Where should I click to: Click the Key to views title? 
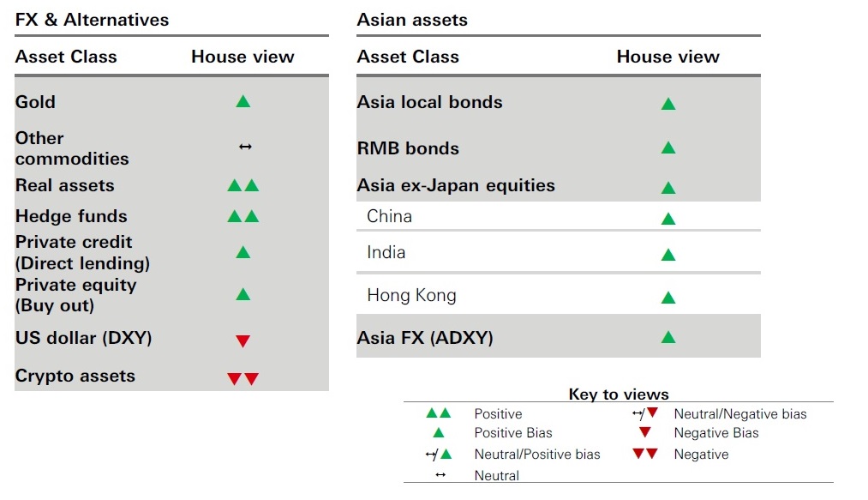click(619, 395)
